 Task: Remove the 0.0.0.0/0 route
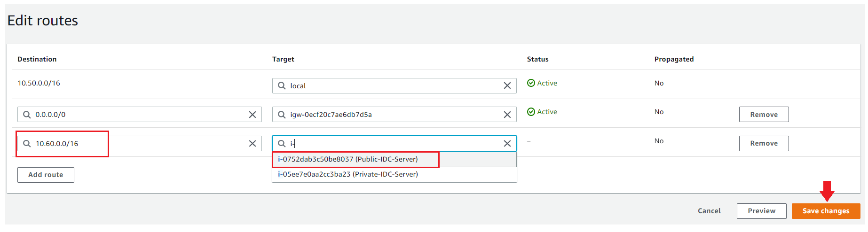coord(764,115)
